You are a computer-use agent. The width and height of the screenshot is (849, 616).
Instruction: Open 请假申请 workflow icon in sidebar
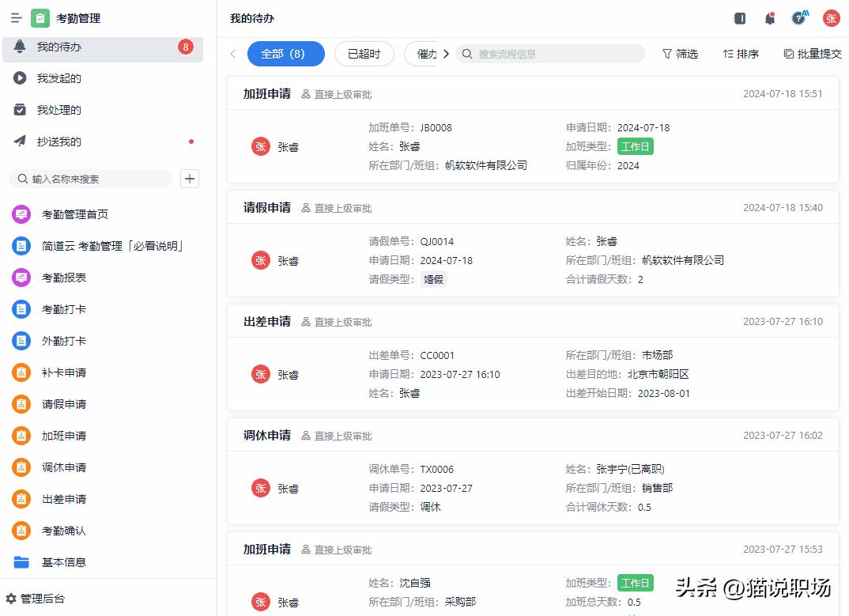click(x=21, y=404)
